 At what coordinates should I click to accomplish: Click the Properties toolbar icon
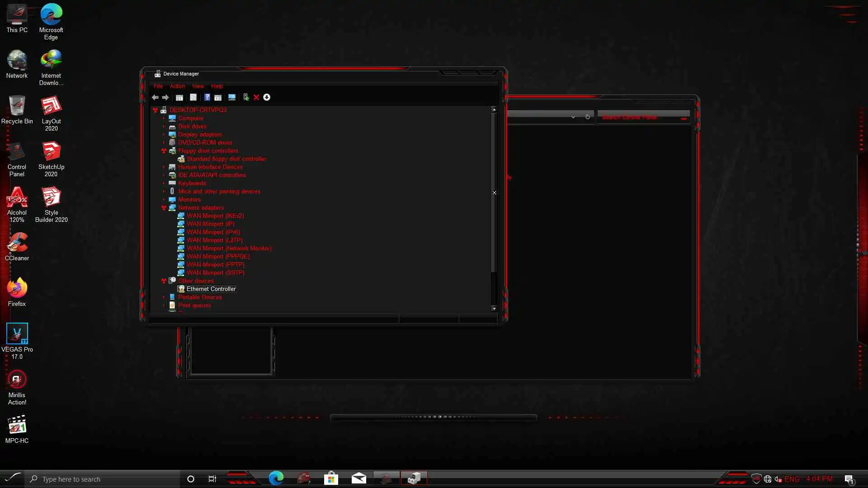click(x=193, y=98)
